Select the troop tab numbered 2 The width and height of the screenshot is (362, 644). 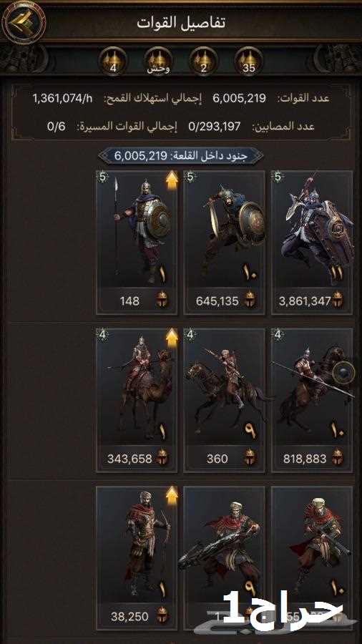pos(203,62)
